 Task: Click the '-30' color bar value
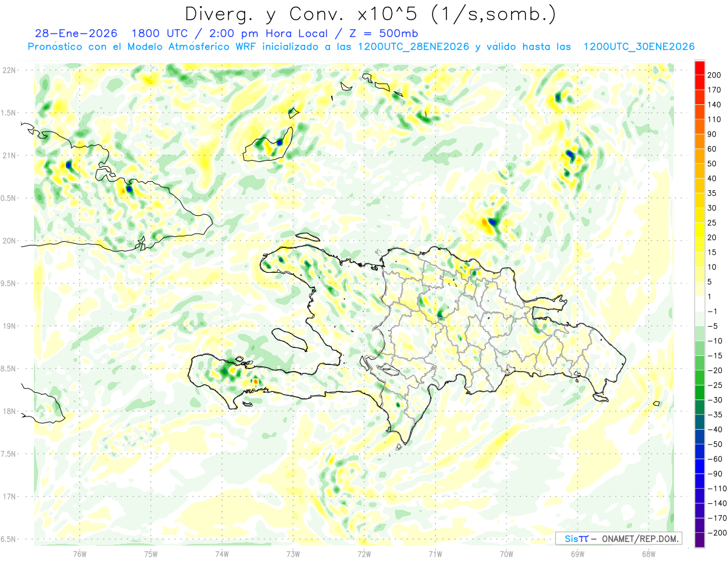pyautogui.click(x=715, y=401)
